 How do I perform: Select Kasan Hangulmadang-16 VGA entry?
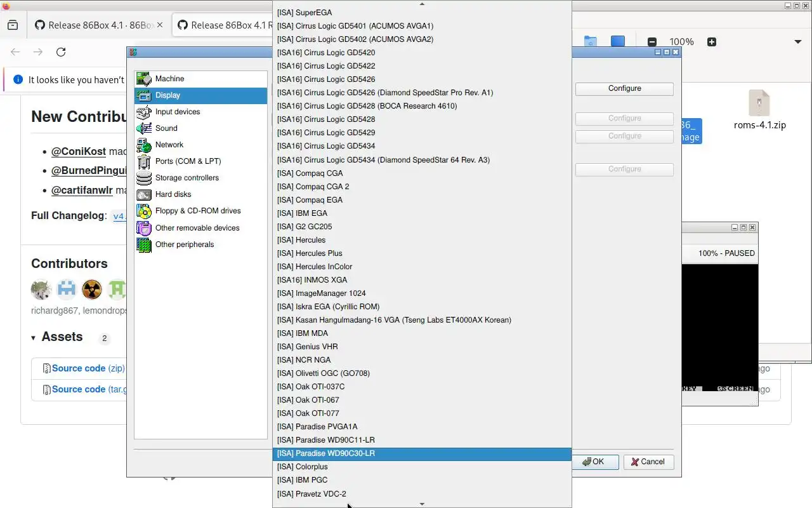422,320
